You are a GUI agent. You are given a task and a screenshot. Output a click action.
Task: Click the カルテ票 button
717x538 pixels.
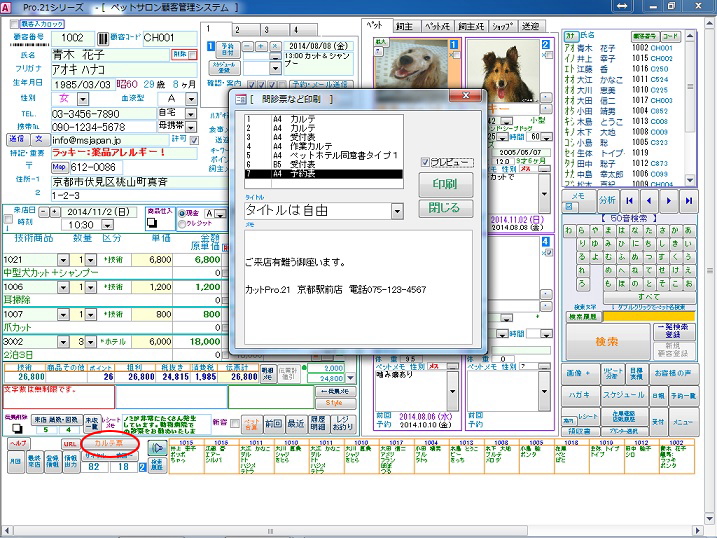(109, 443)
